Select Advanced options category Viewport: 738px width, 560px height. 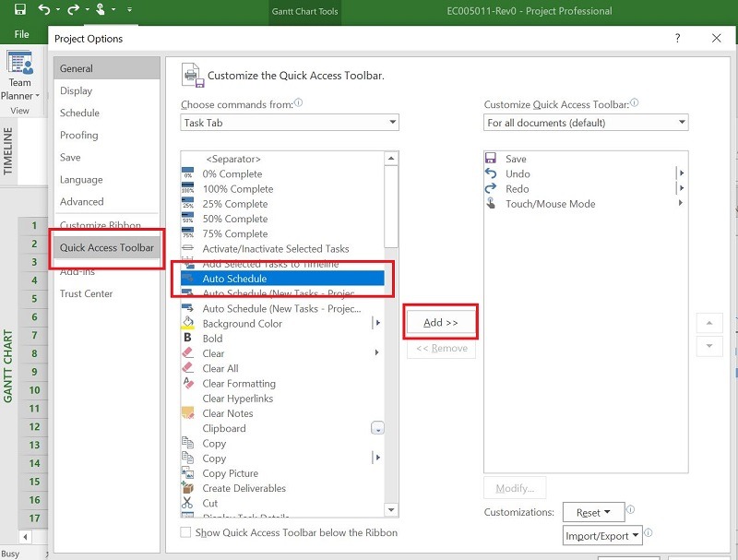[107, 201]
